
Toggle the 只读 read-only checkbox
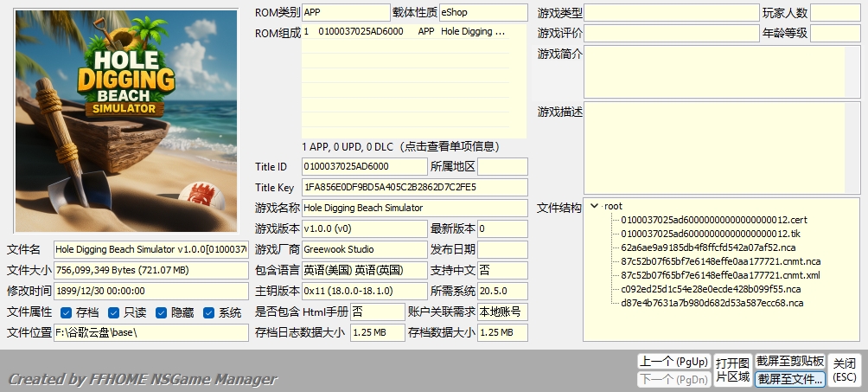coord(115,312)
